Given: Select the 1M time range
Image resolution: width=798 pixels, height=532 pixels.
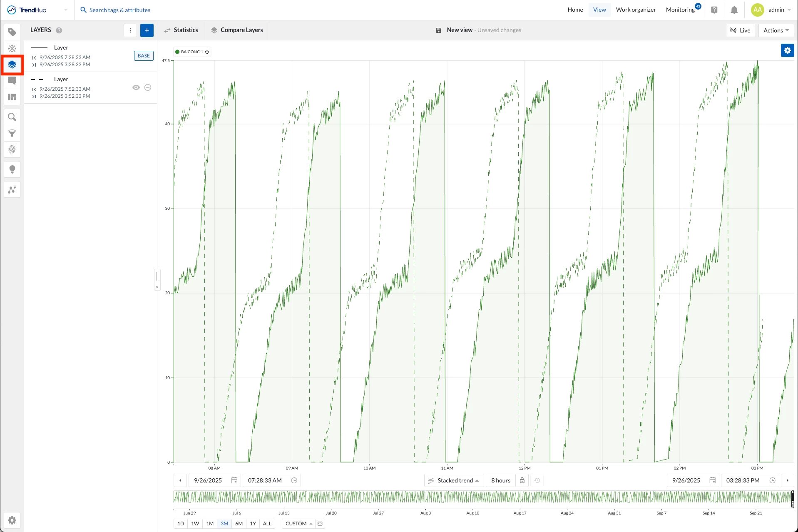Looking at the screenshot, I should (210, 524).
